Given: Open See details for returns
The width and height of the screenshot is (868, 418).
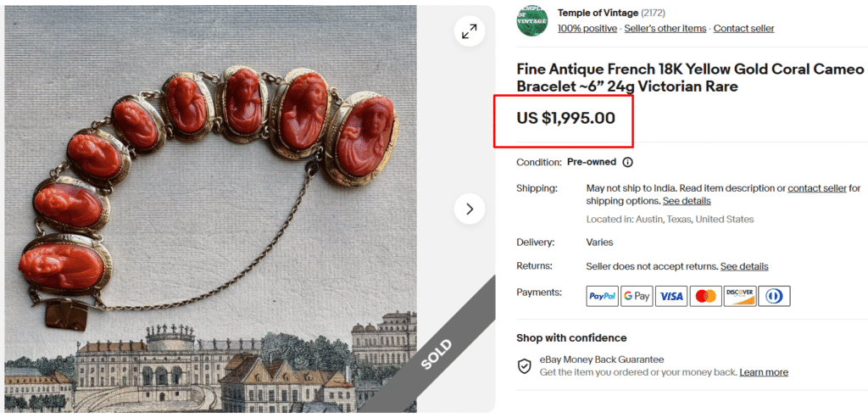Looking at the screenshot, I should (744, 267).
